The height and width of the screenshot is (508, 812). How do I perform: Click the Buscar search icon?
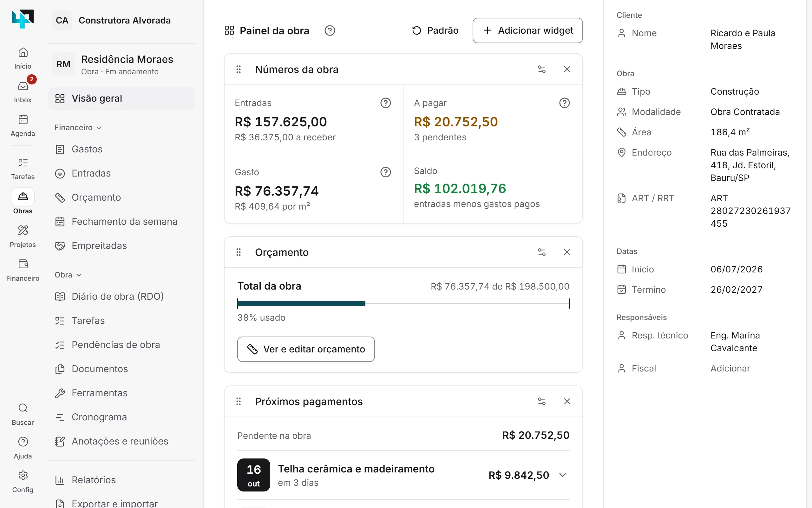click(23, 414)
